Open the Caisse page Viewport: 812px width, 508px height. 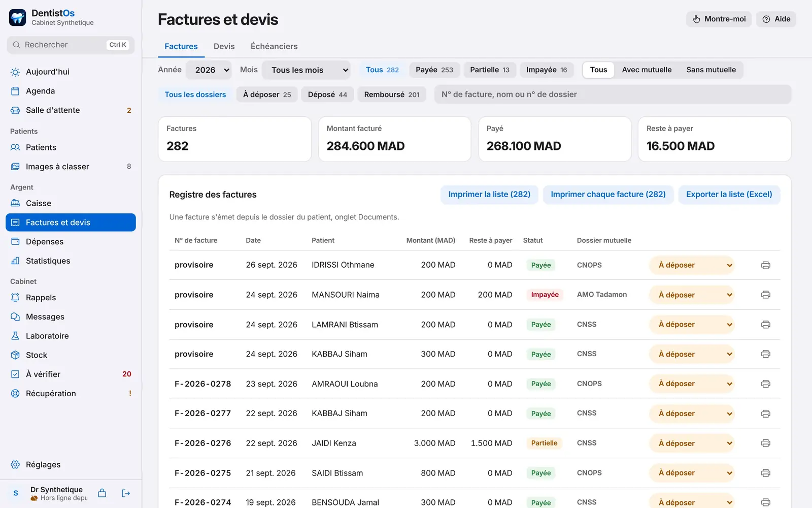point(71,203)
